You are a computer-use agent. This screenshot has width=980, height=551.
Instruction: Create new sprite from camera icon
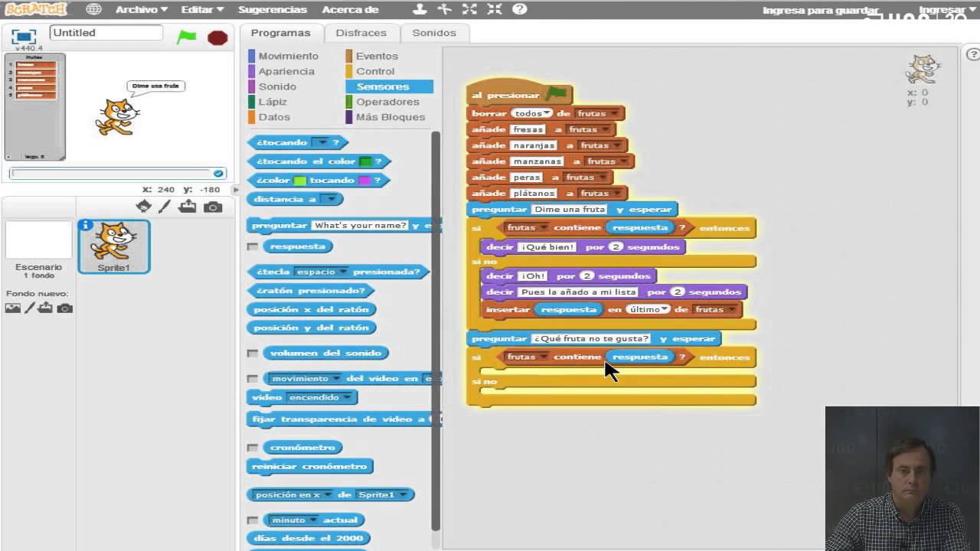tap(213, 207)
